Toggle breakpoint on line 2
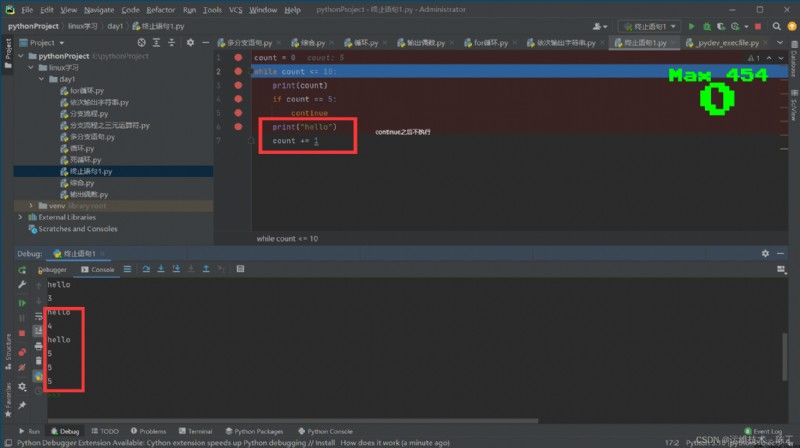Viewport: 800px width, 448px height. pos(238,71)
